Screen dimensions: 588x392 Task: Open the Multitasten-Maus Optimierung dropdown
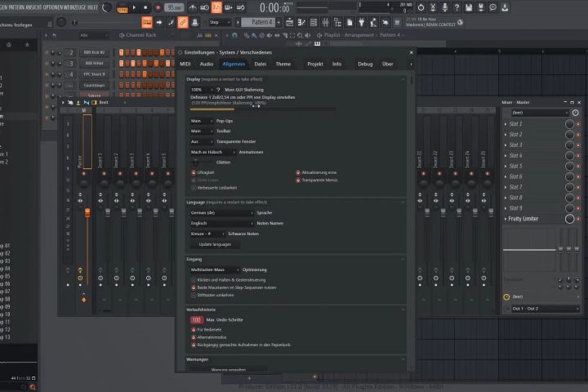coord(215,269)
